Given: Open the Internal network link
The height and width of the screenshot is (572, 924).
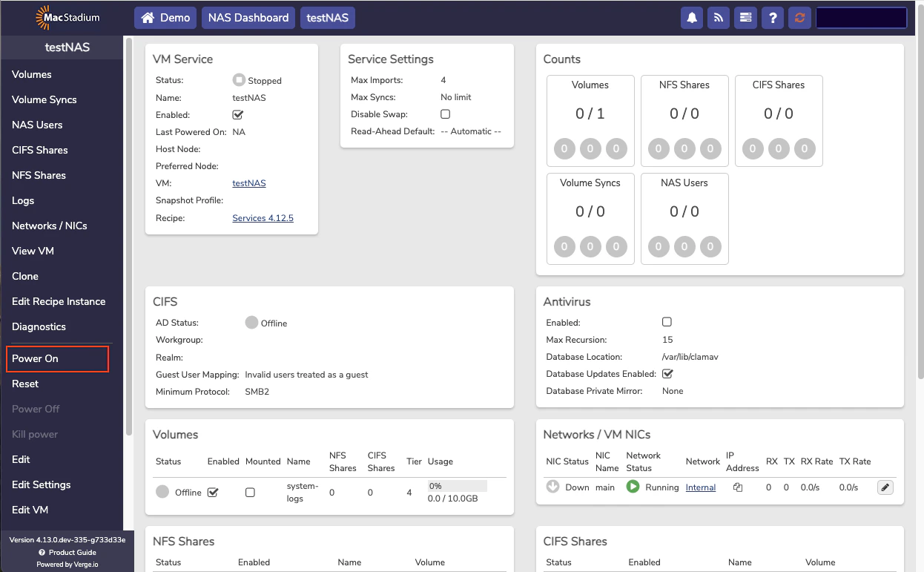Looking at the screenshot, I should (701, 487).
